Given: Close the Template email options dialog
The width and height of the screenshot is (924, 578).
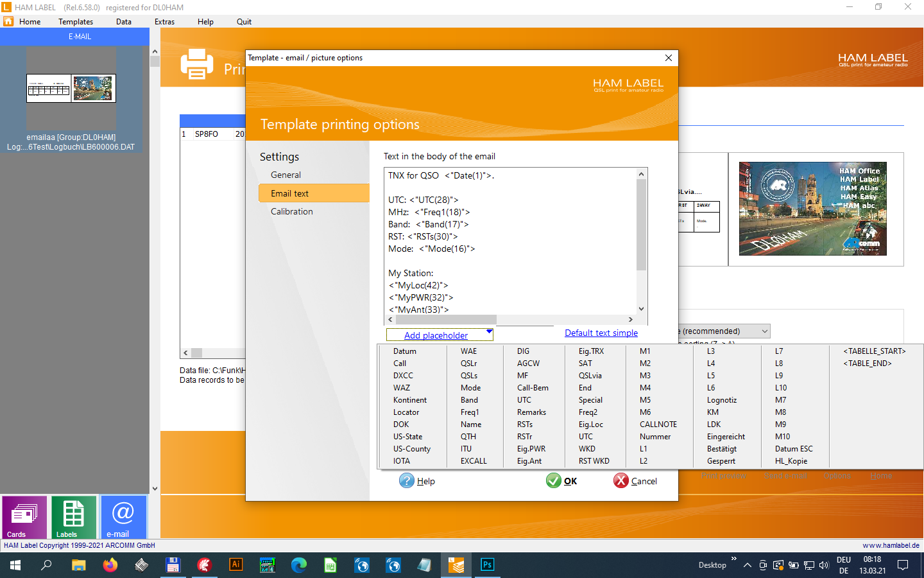Looking at the screenshot, I should (669, 58).
